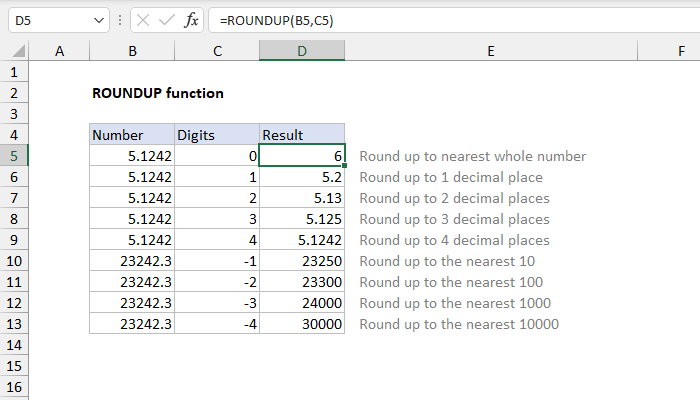Click the Select All corner triangle
The width and height of the screenshot is (700, 400).
click(18, 51)
